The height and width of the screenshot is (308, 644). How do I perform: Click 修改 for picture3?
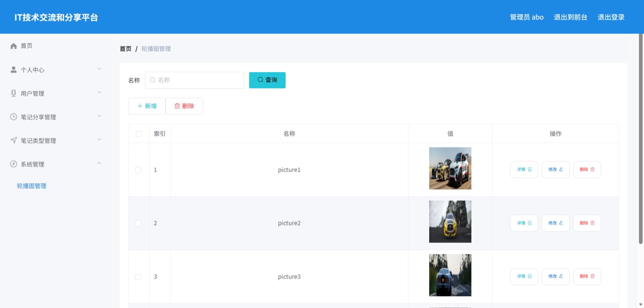[x=556, y=276]
